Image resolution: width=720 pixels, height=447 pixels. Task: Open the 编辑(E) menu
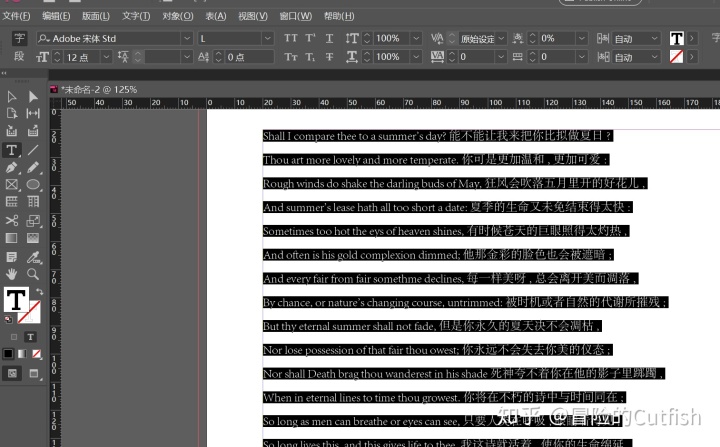click(x=56, y=16)
